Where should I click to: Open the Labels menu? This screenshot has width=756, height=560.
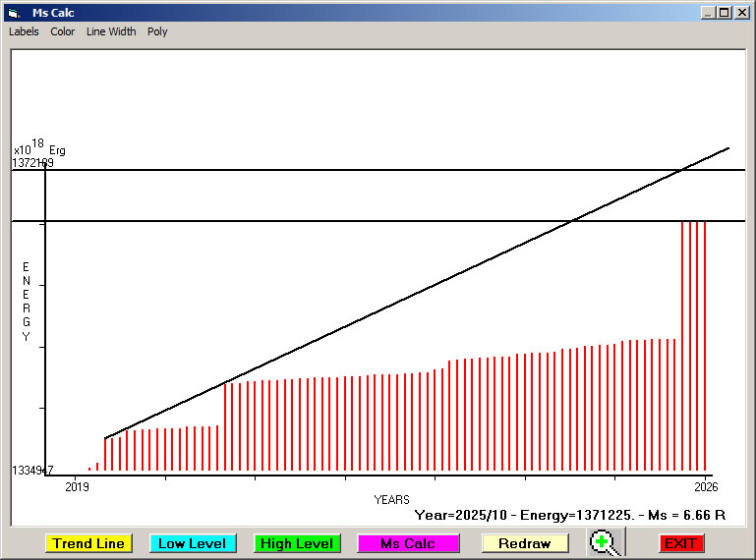tap(24, 31)
